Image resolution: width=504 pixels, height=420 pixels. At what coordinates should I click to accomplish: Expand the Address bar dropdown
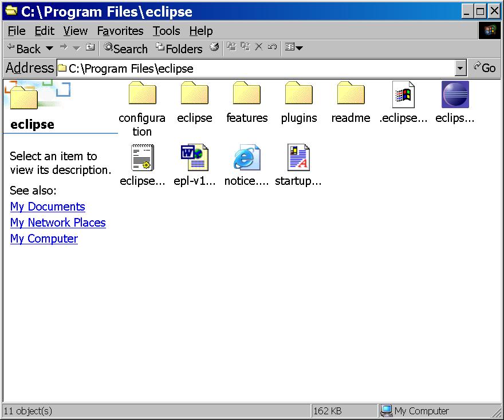pos(460,69)
